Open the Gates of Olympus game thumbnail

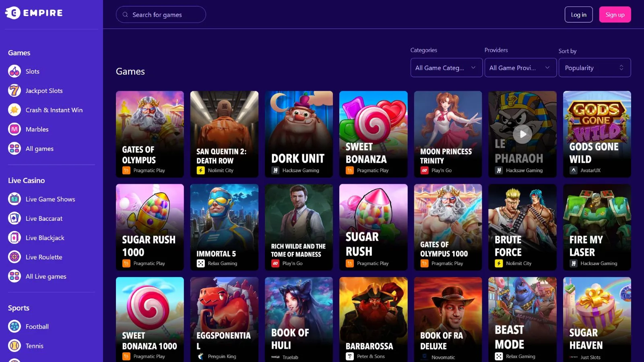coord(150,134)
